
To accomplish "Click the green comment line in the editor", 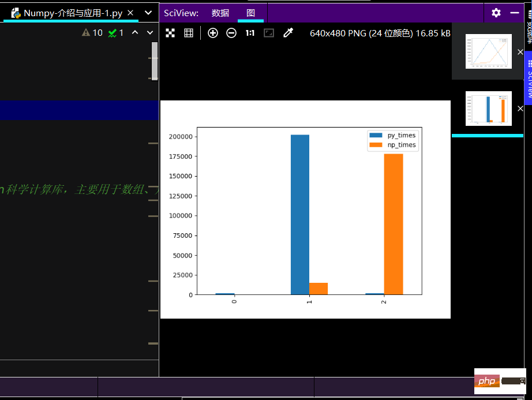I will click(x=80, y=189).
